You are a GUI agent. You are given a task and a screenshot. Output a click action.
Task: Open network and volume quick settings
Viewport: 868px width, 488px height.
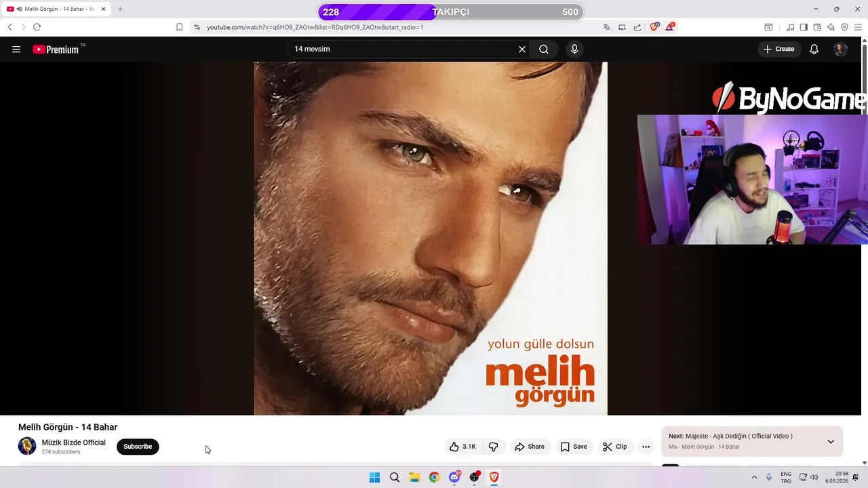click(808, 477)
